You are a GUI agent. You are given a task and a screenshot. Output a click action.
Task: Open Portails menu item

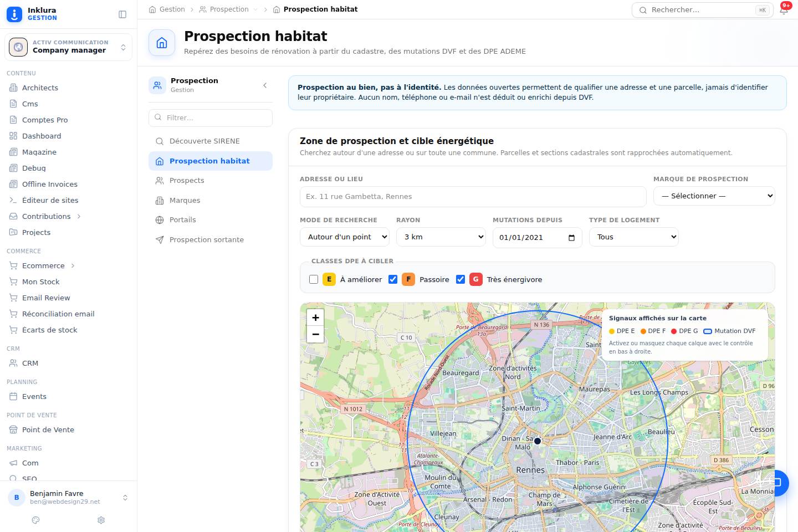coord(211,220)
